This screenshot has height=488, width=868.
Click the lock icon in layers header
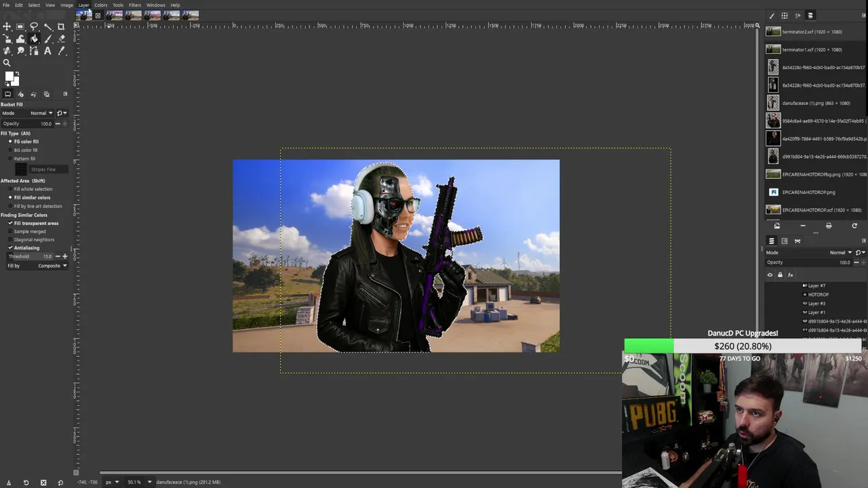780,274
